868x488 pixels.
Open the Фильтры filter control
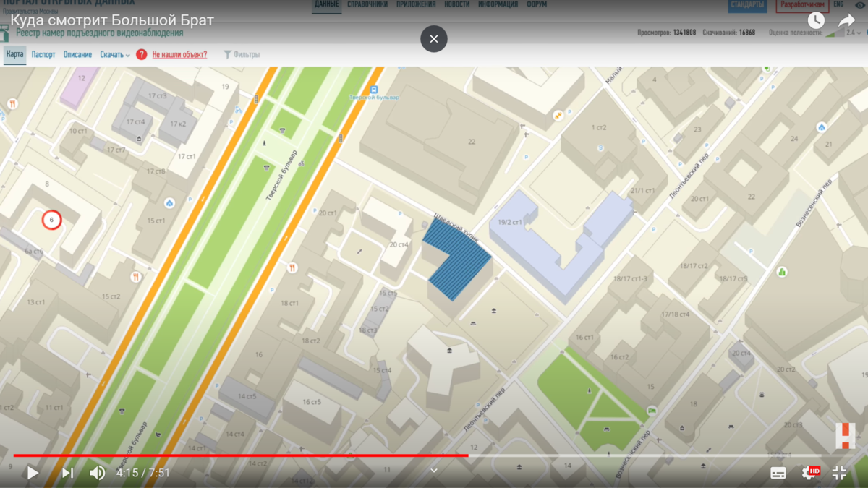point(242,54)
